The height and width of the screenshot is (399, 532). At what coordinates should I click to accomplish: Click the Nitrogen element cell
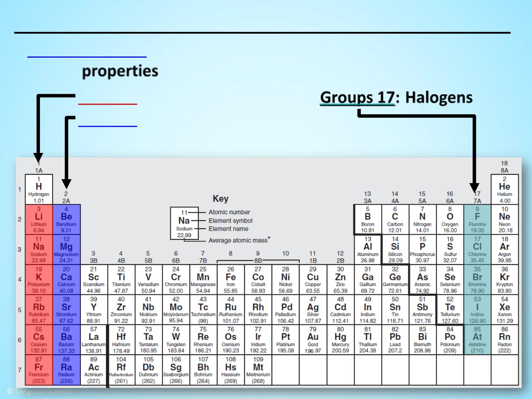[x=423, y=219]
